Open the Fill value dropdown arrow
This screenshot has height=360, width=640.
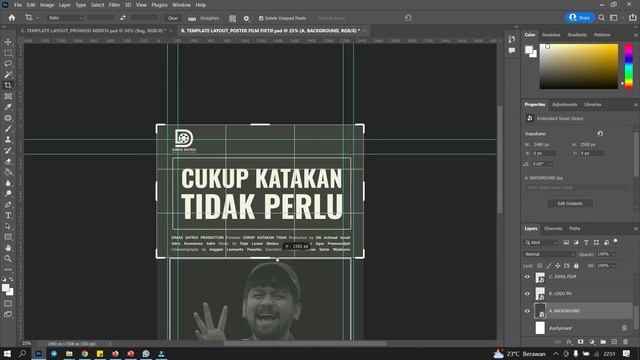[x=615, y=266]
